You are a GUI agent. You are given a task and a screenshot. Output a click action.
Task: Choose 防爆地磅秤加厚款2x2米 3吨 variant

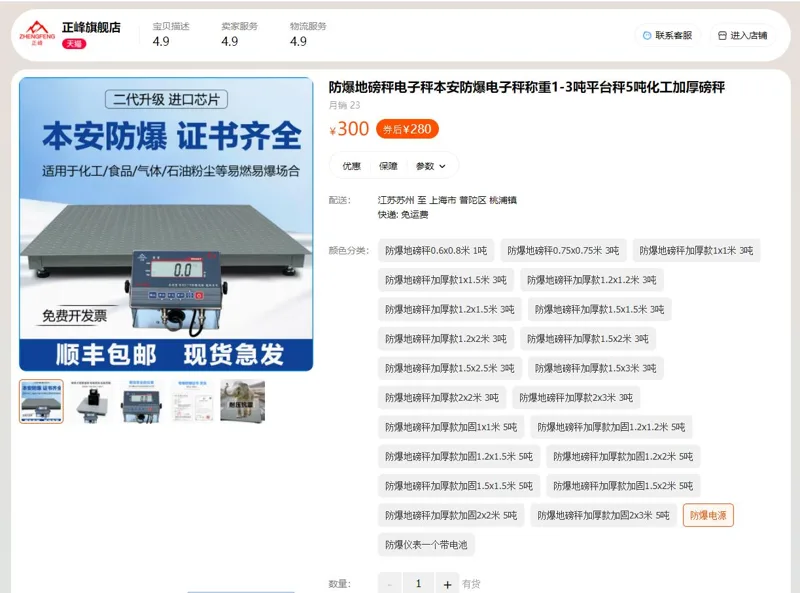[442, 398]
